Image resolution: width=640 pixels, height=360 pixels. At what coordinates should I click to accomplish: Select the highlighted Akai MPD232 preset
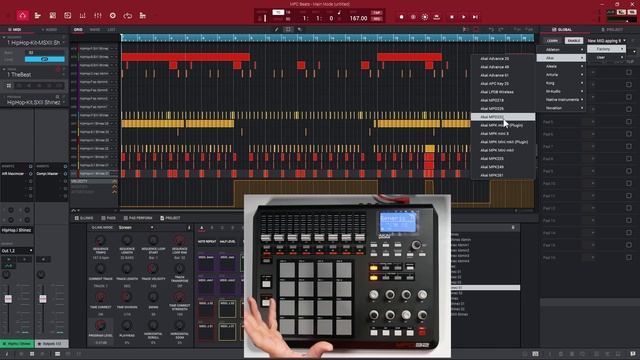tap(503, 117)
